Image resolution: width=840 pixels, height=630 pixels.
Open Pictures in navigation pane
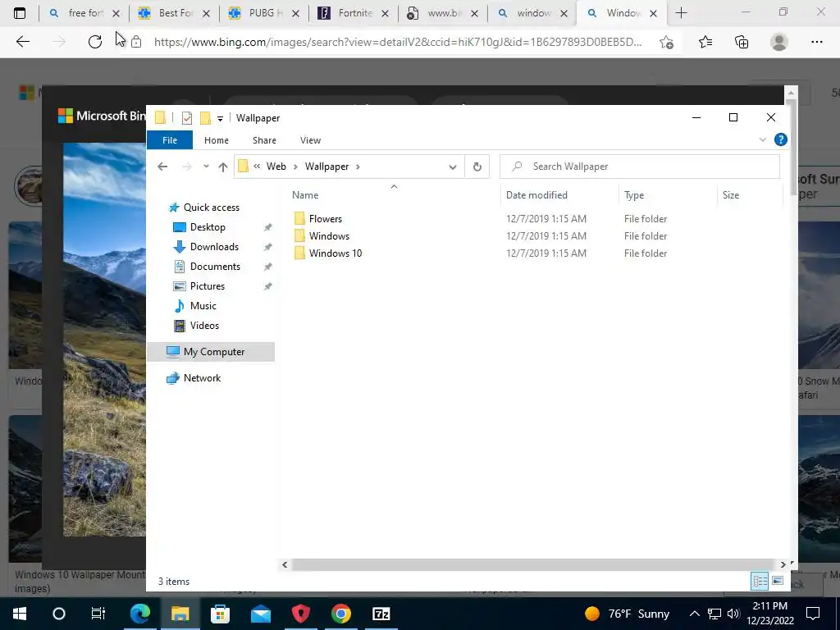point(207,286)
